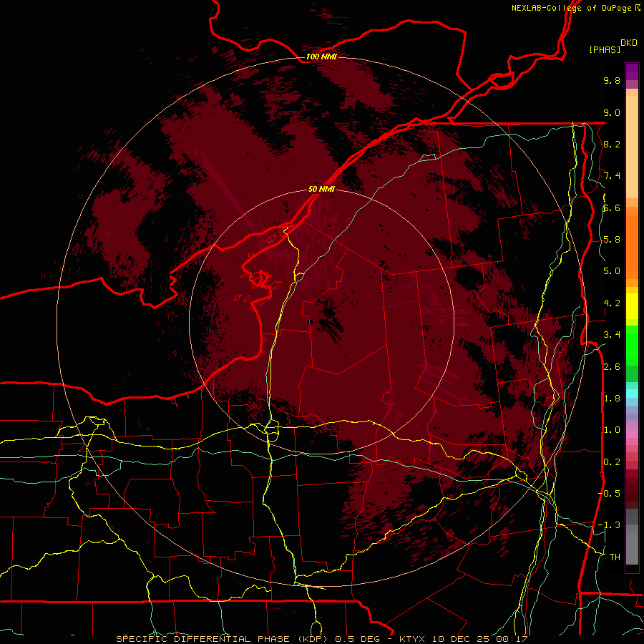Screen dimensions: 644x644
Task: Click the gray segment at color bar bottom
Action: pyautogui.click(x=632, y=545)
